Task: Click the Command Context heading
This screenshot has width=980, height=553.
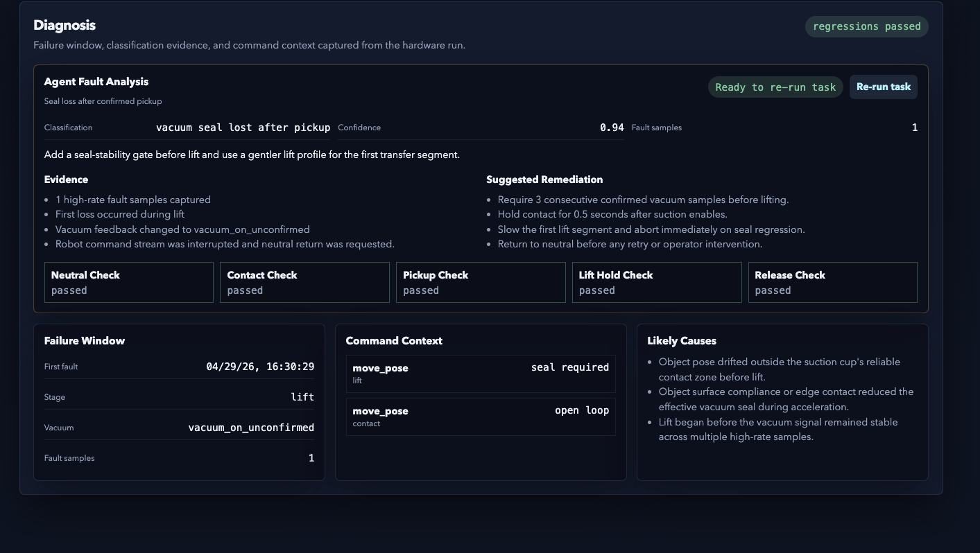Action: [394, 341]
